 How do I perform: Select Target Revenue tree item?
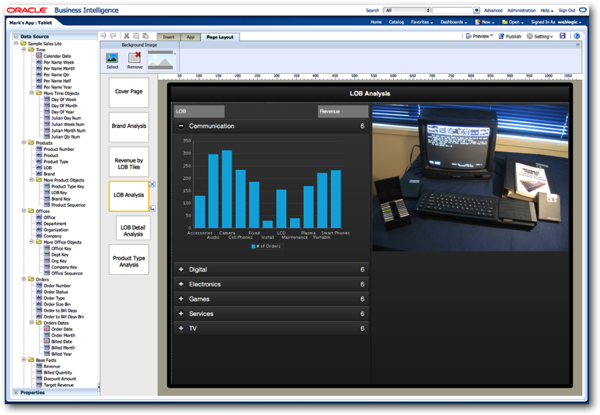(x=59, y=385)
